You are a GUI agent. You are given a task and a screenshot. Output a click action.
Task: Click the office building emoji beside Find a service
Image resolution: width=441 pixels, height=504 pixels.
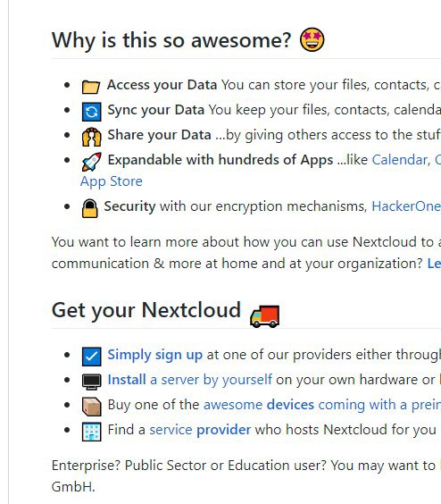[x=92, y=432]
